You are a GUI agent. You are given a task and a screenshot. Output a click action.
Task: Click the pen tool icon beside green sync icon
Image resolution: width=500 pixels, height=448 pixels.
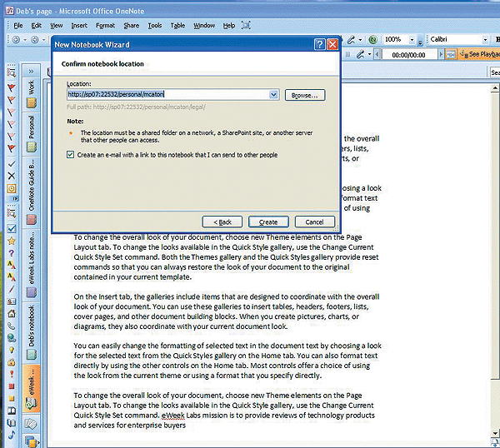[351, 39]
